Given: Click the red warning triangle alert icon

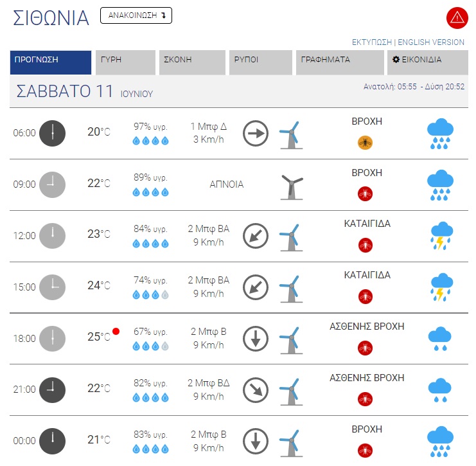Looking at the screenshot, I should coord(456,17).
